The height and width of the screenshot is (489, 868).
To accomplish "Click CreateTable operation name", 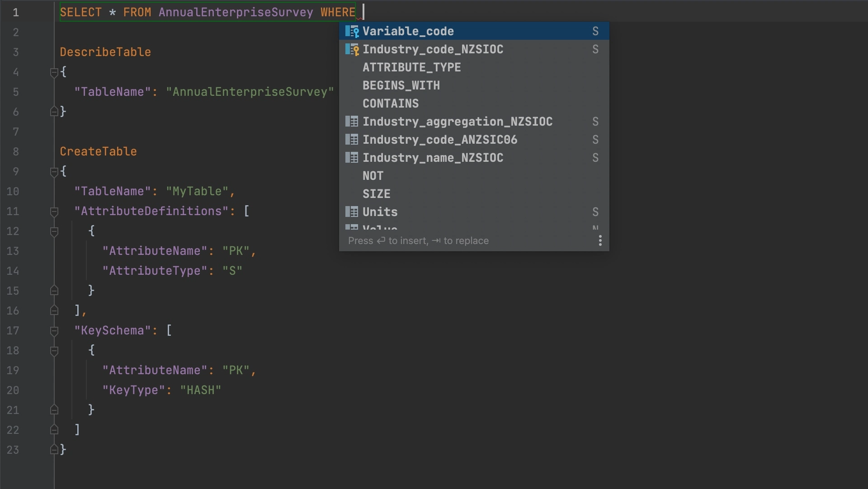I will coord(98,151).
